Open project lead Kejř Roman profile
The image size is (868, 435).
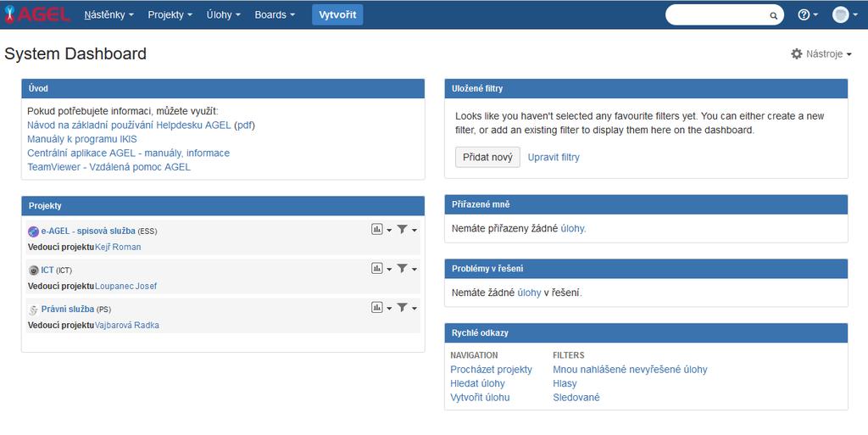coord(118,247)
